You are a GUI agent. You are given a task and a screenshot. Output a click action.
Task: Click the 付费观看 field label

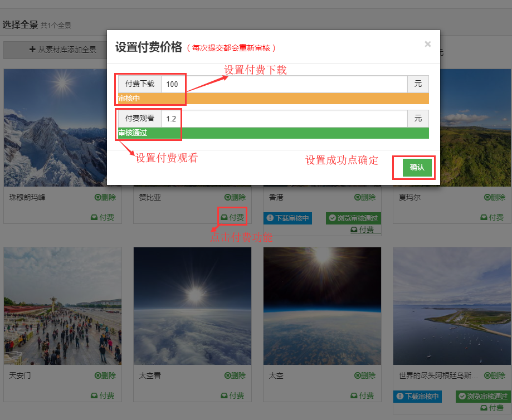click(x=140, y=119)
